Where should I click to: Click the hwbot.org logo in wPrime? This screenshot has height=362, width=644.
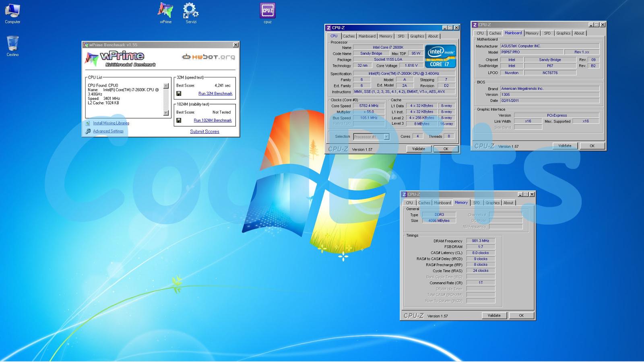pyautogui.click(x=208, y=57)
